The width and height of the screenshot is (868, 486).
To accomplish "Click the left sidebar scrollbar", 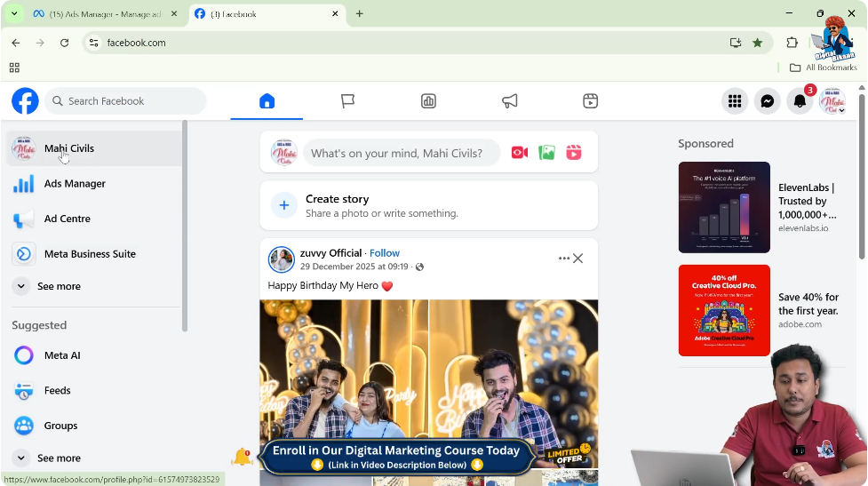I will coord(185,226).
